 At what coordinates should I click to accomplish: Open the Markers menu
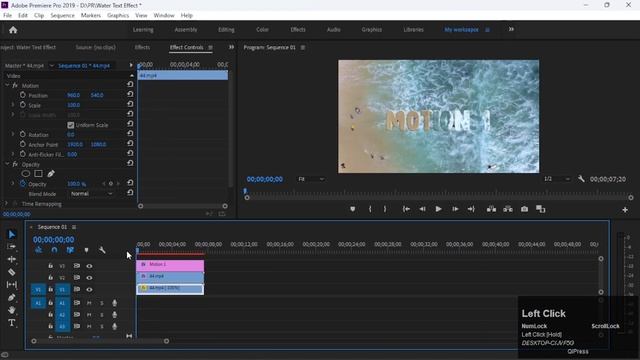coord(91,16)
